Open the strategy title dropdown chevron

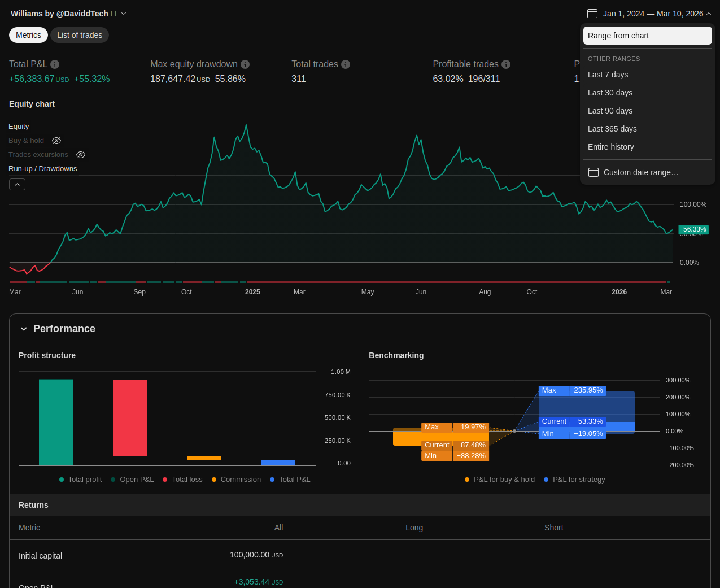[124, 14]
